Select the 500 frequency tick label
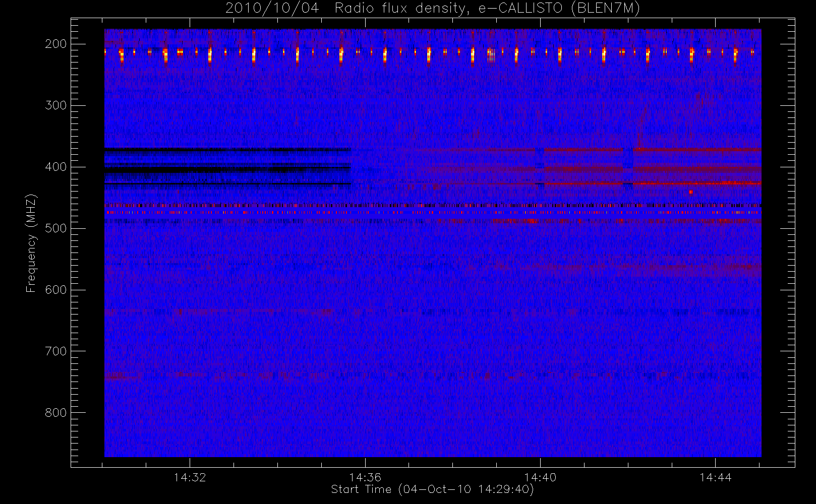 (x=56, y=228)
